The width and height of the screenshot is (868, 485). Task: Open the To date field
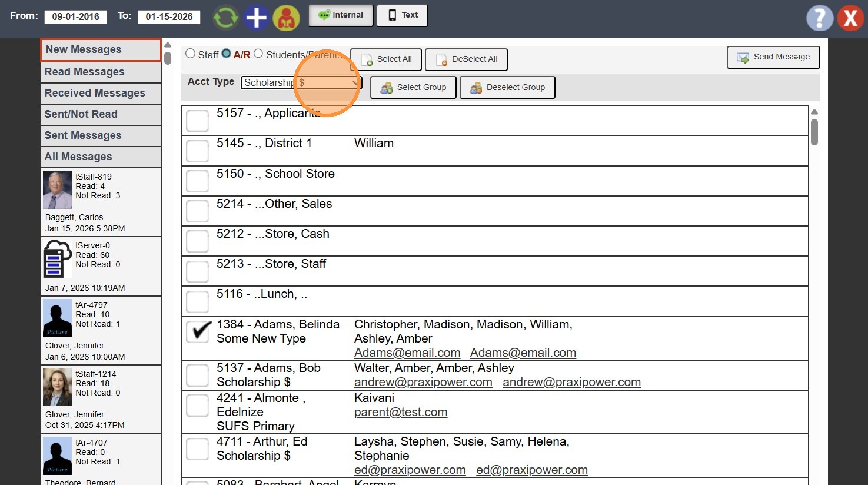[169, 16]
